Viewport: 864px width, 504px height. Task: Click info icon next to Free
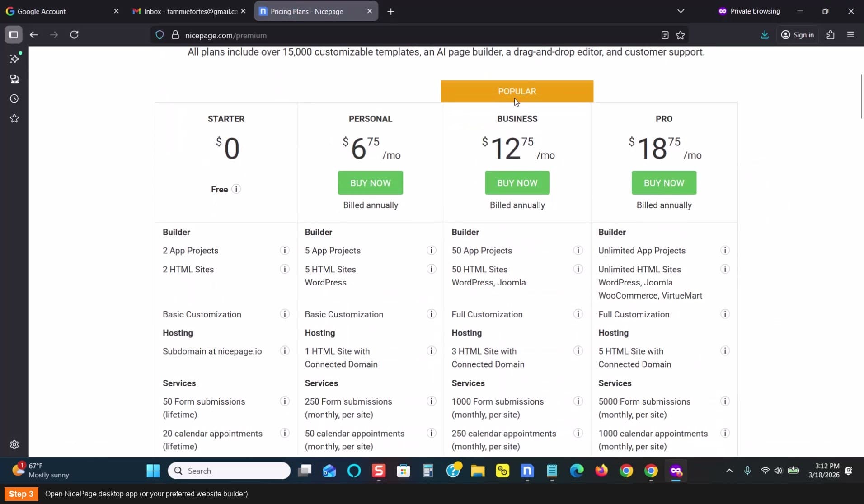point(236,189)
